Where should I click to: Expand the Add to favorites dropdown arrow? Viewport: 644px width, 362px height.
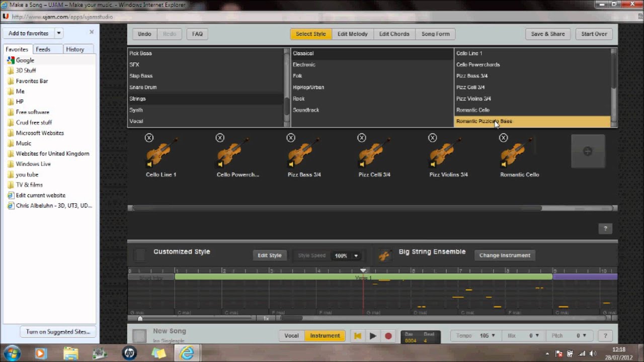click(x=58, y=33)
